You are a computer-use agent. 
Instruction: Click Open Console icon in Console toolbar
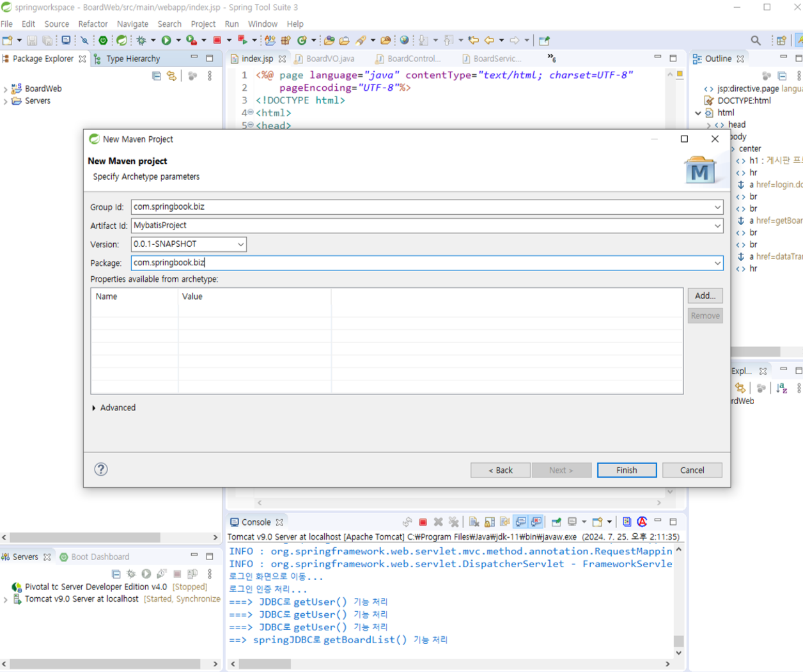coord(597,522)
